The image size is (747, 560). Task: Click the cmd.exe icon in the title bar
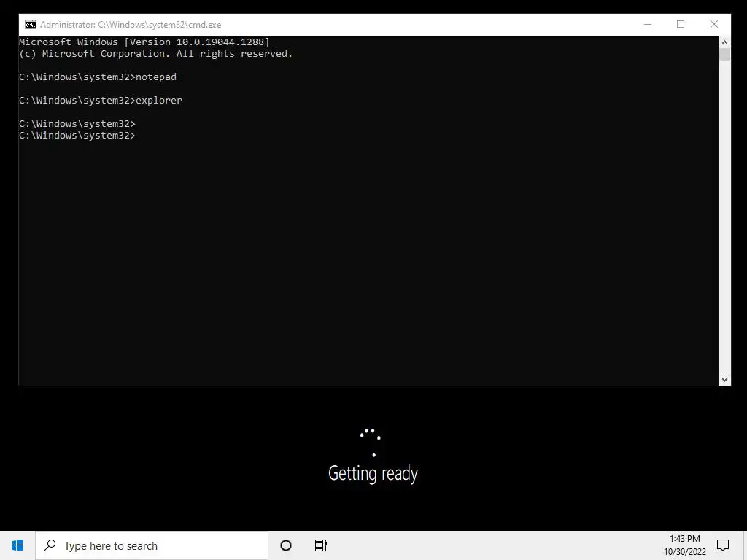[x=31, y=25]
